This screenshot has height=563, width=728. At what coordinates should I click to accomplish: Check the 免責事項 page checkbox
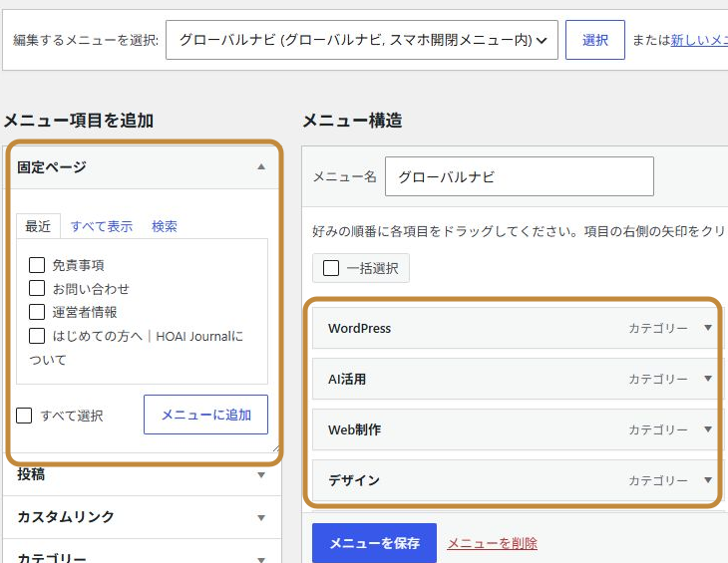click(37, 265)
